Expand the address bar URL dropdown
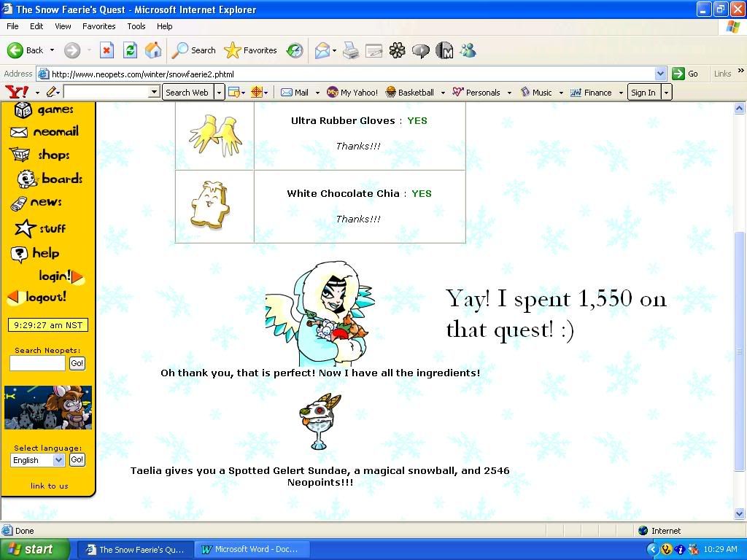747x560 pixels. [x=660, y=74]
